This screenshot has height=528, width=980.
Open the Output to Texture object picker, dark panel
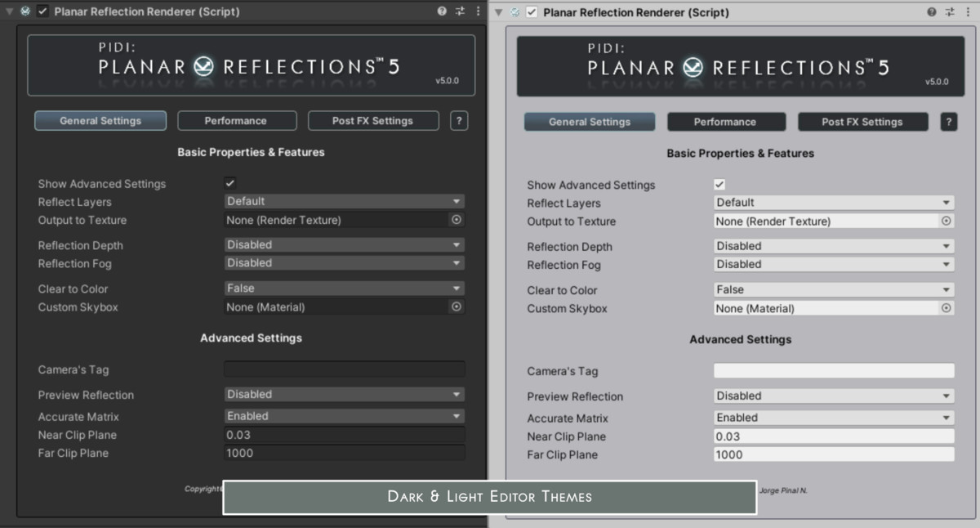click(x=457, y=220)
